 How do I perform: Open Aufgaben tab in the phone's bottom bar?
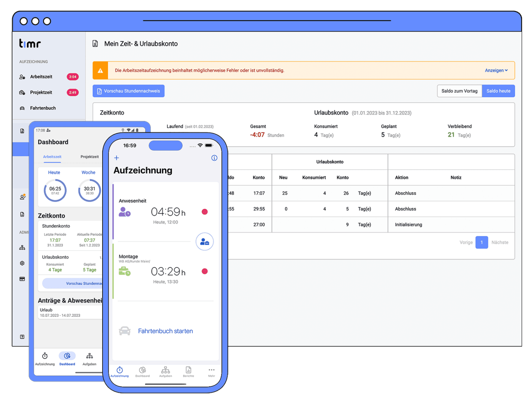pos(165,372)
